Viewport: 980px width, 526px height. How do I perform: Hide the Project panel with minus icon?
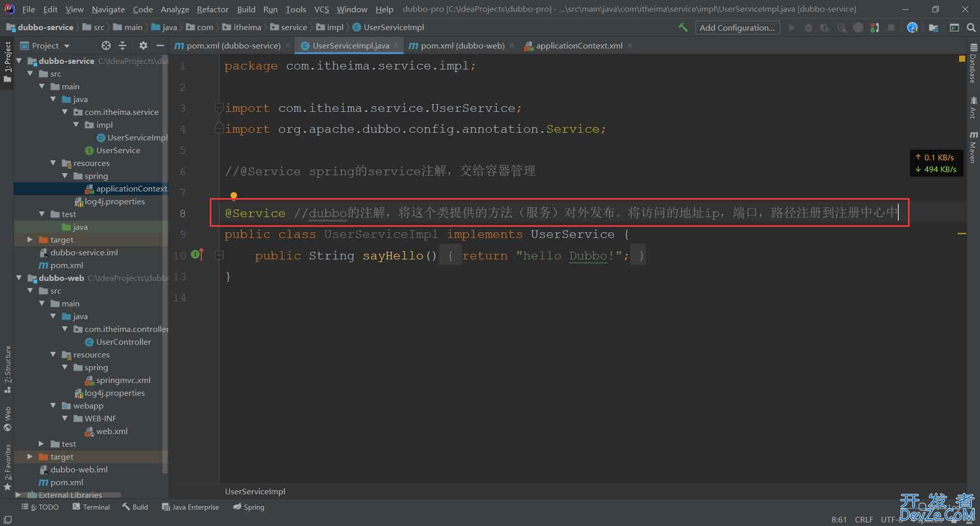click(x=160, y=45)
